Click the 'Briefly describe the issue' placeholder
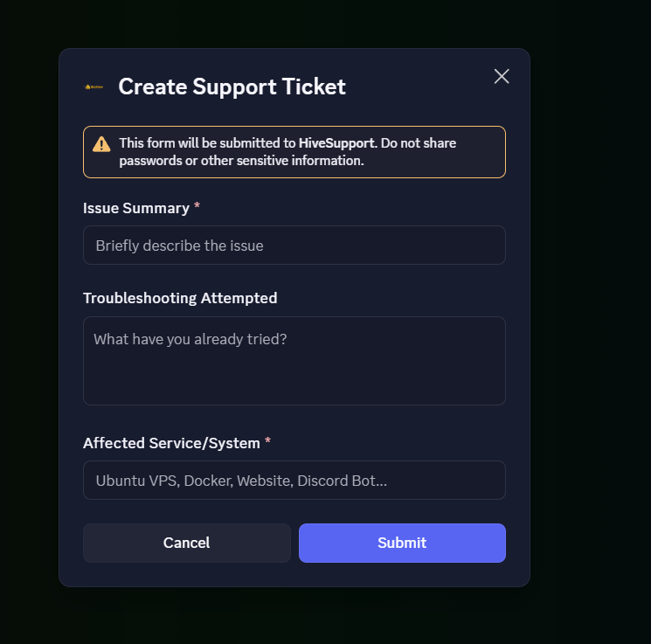This screenshot has width=651, height=644. tap(179, 246)
